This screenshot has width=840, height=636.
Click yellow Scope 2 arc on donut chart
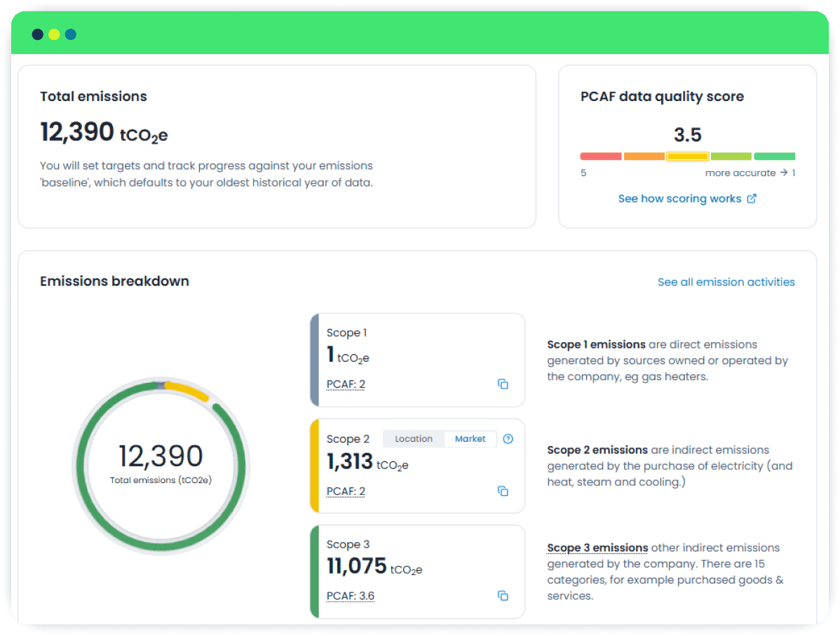click(187, 391)
